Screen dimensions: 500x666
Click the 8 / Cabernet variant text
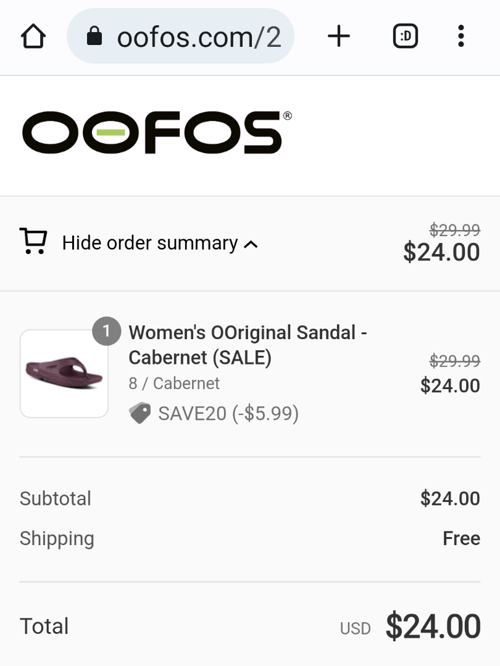pyautogui.click(x=174, y=384)
